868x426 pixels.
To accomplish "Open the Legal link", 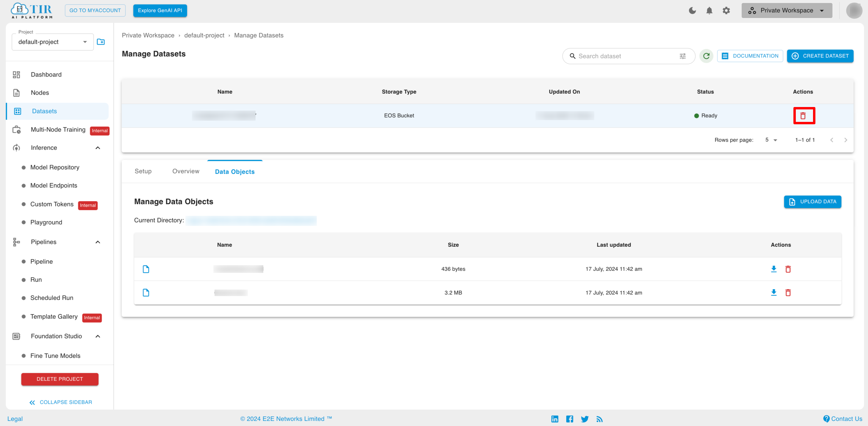I will [x=15, y=419].
